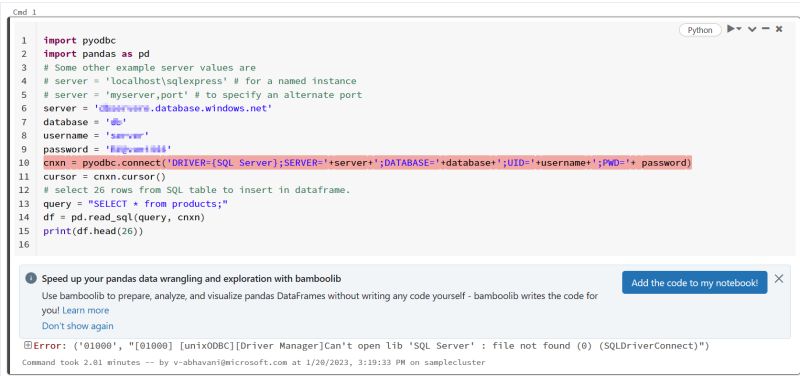Click the print(df.head(26)) line
The image size is (800, 376).
93,232
